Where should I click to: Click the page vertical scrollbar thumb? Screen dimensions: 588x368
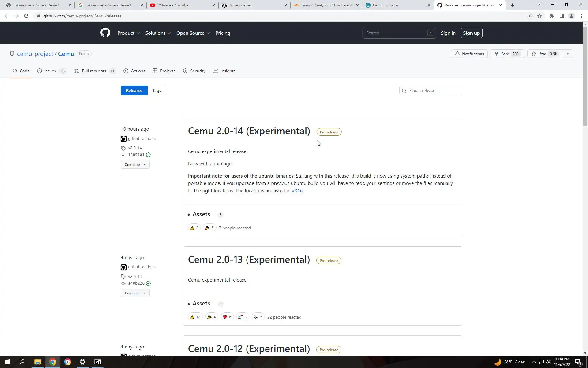585,77
